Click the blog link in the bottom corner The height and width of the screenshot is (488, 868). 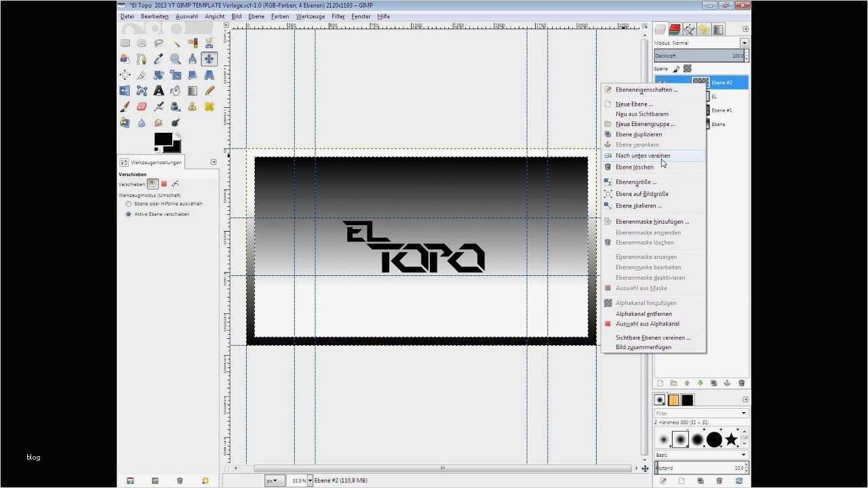click(33, 457)
